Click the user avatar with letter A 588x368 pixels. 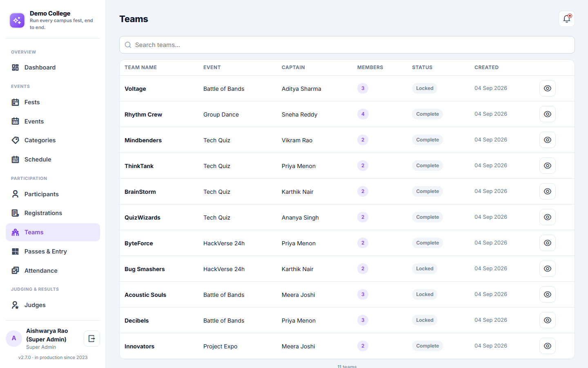point(14,339)
